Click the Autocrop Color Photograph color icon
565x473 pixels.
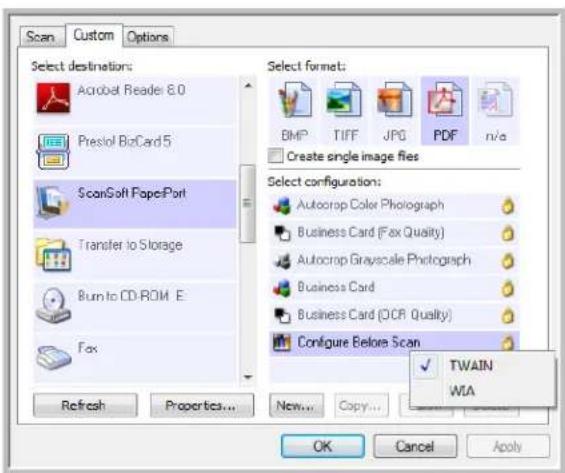pos(282,206)
